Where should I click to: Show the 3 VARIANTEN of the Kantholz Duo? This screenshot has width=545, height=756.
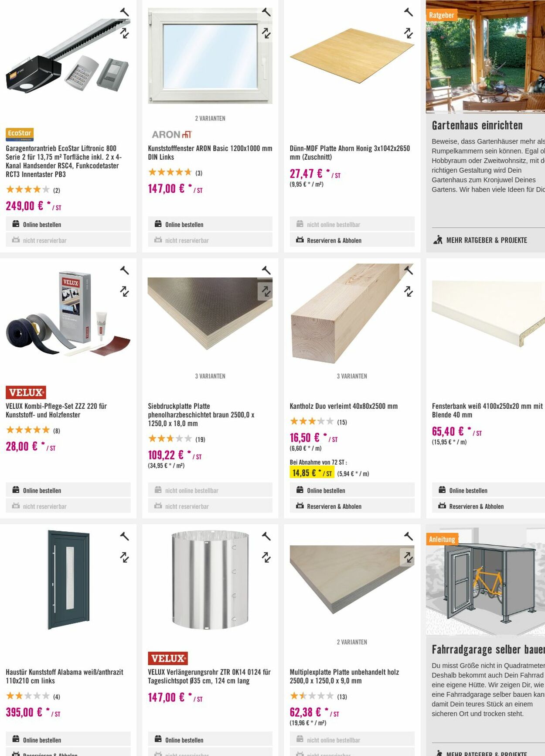[x=352, y=375]
